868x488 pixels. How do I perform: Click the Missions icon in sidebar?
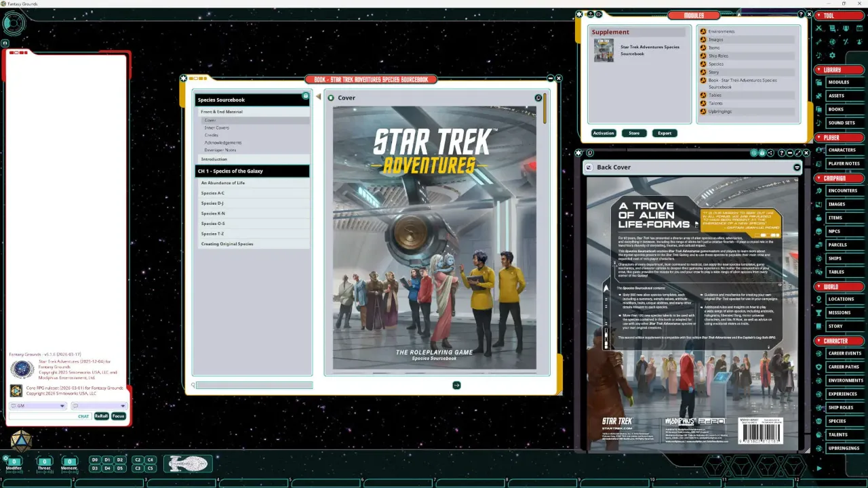819,312
